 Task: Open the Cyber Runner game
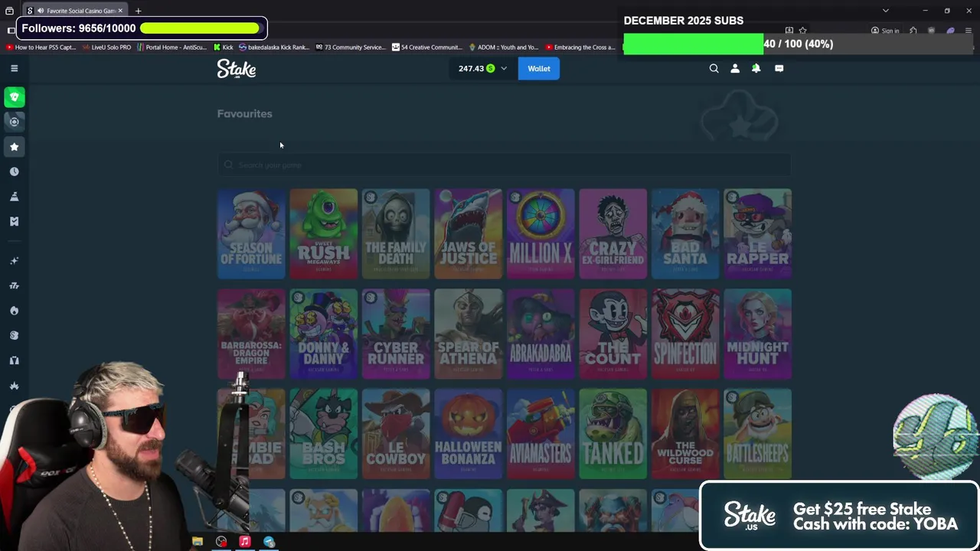click(396, 334)
